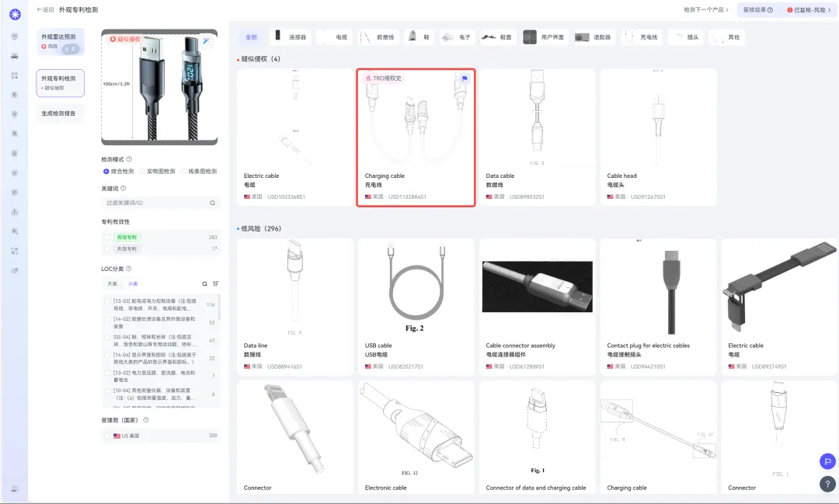
Task: Filter by 连接器 category
Action: click(291, 37)
